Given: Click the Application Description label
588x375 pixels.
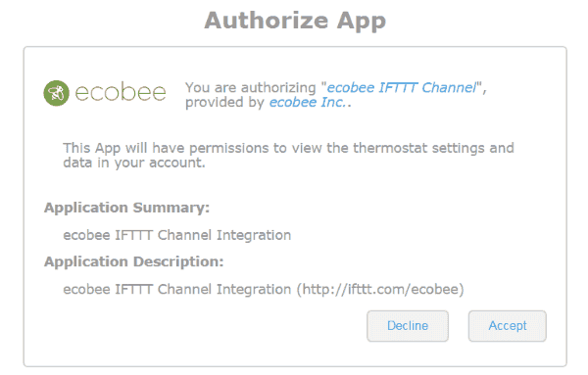Looking at the screenshot, I should 134,261.
